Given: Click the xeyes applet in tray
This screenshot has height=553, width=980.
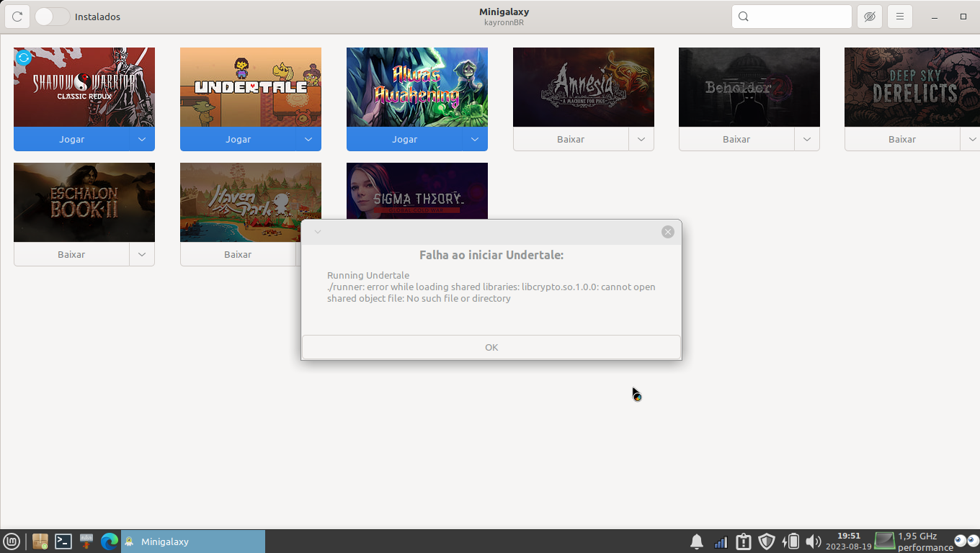Looking at the screenshot, I should [966, 541].
